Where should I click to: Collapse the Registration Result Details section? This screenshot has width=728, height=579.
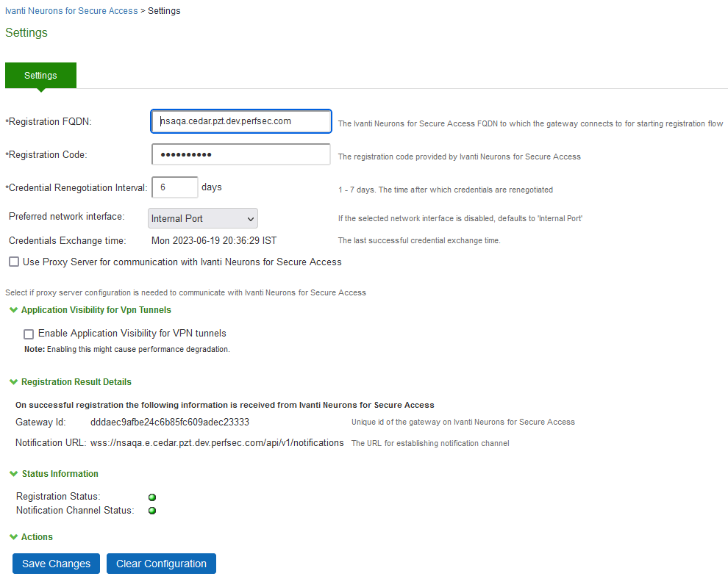pyautogui.click(x=13, y=382)
